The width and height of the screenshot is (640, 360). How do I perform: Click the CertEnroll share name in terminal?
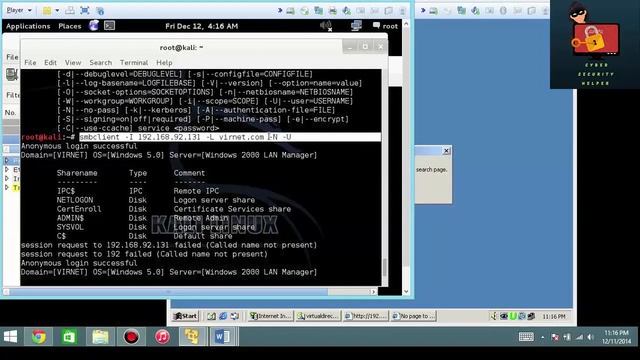click(x=79, y=209)
